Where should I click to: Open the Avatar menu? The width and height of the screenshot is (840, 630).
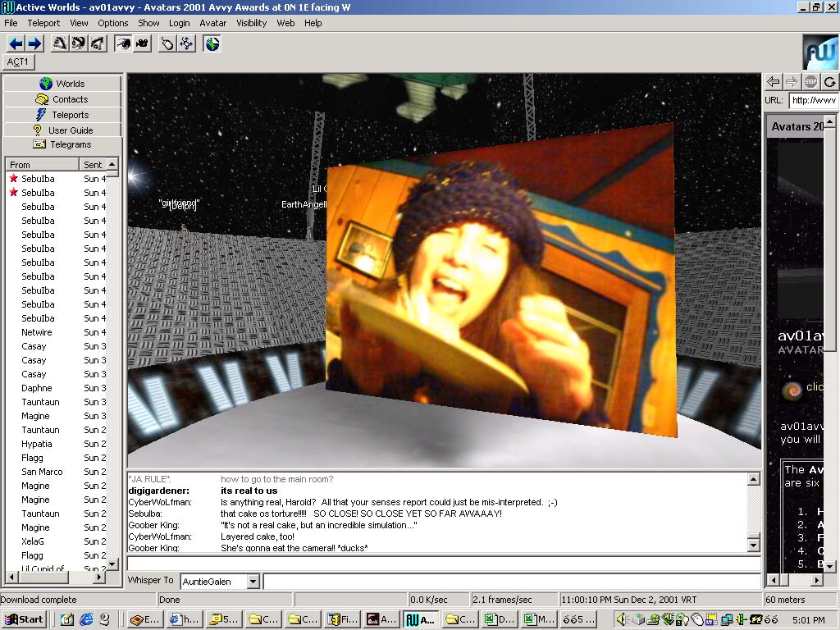coord(213,23)
